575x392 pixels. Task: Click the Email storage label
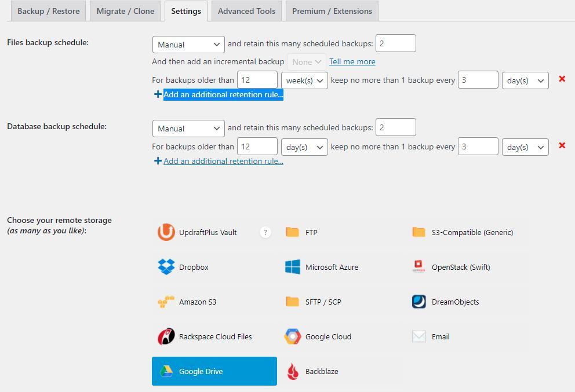441,336
